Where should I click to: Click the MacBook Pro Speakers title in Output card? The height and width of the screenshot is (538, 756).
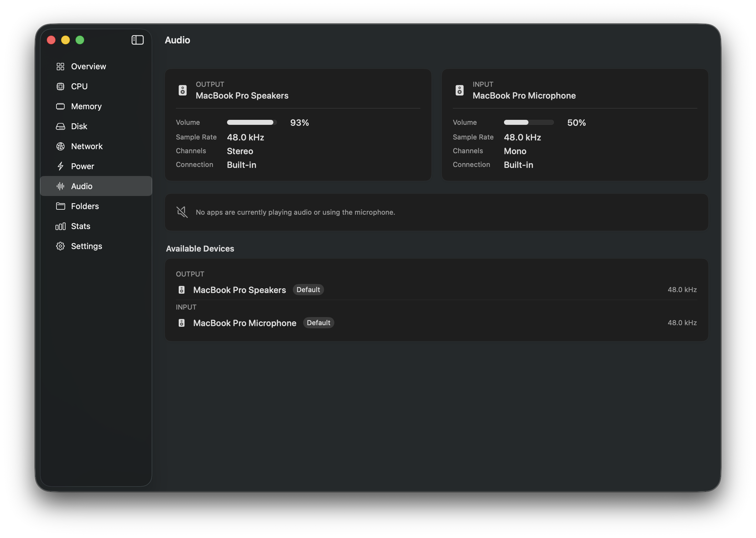(242, 96)
